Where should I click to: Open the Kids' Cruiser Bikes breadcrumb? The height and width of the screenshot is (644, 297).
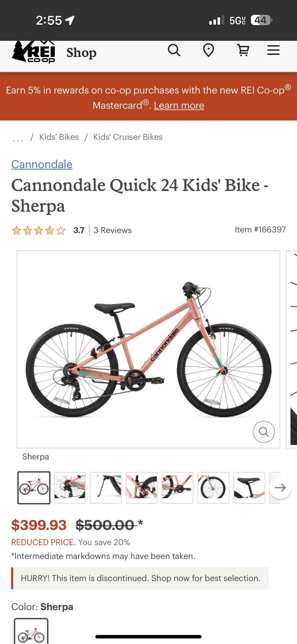pos(128,137)
